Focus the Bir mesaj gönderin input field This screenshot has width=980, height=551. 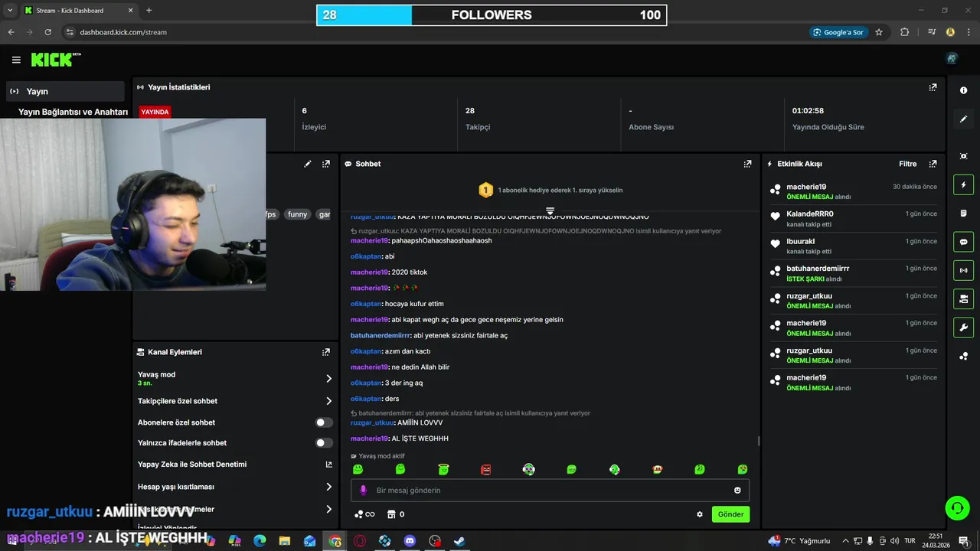point(550,491)
